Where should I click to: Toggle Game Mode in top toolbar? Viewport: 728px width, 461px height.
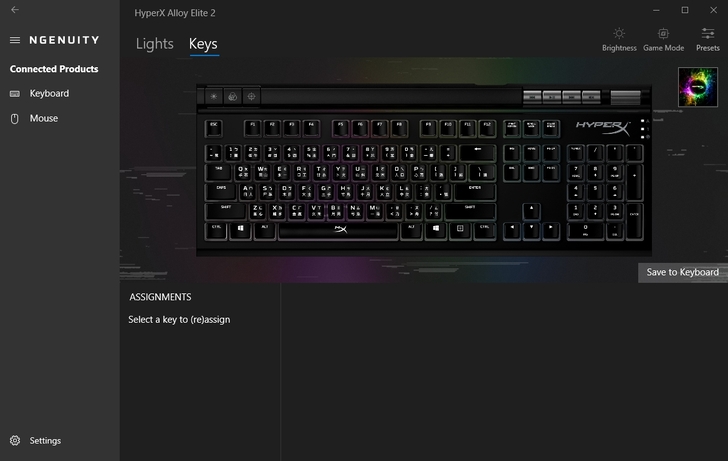663,39
